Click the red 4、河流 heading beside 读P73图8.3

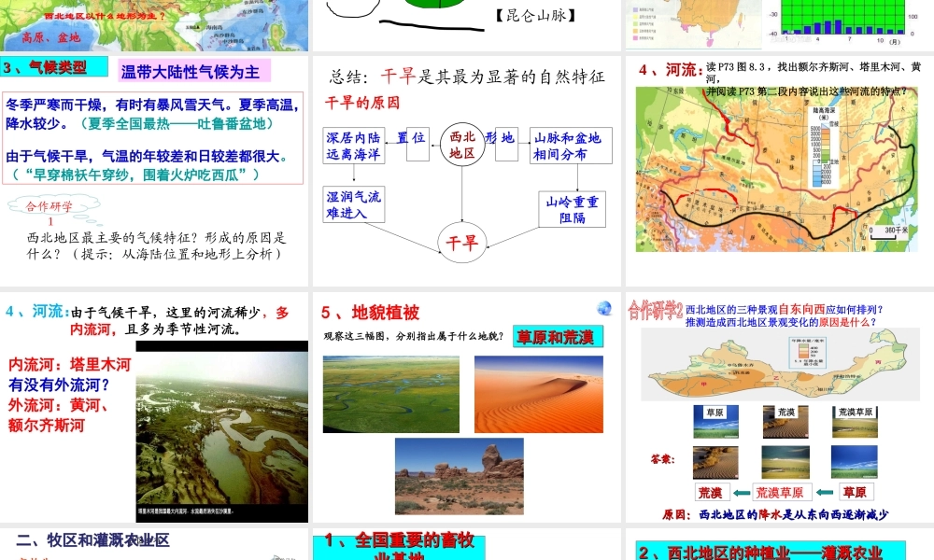click(x=670, y=70)
